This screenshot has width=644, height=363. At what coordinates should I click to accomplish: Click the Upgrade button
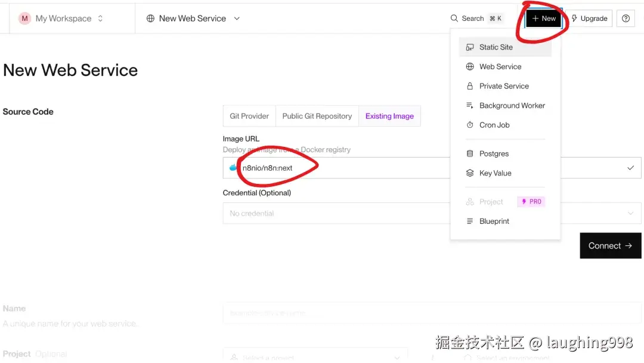(589, 19)
